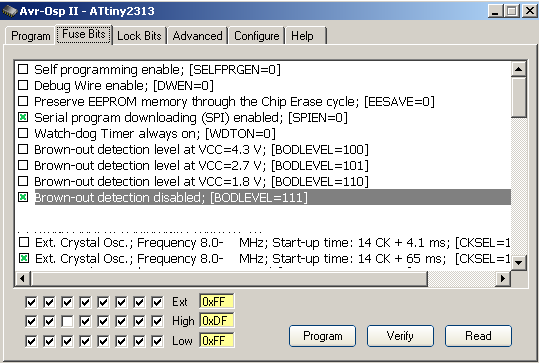The image size is (539, 363).
Task: Select the Fuse Bits tab
Action: [x=84, y=34]
